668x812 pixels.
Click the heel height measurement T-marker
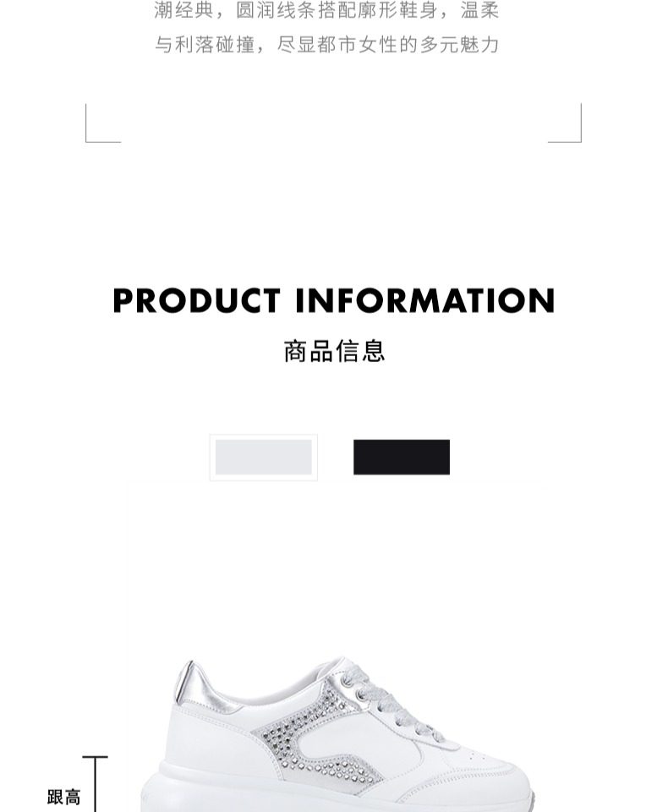pos(96,783)
